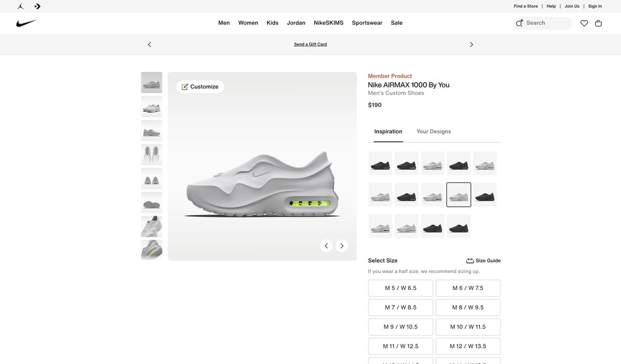
Task: Switch to the Your Designs tab
Action: [x=434, y=131]
